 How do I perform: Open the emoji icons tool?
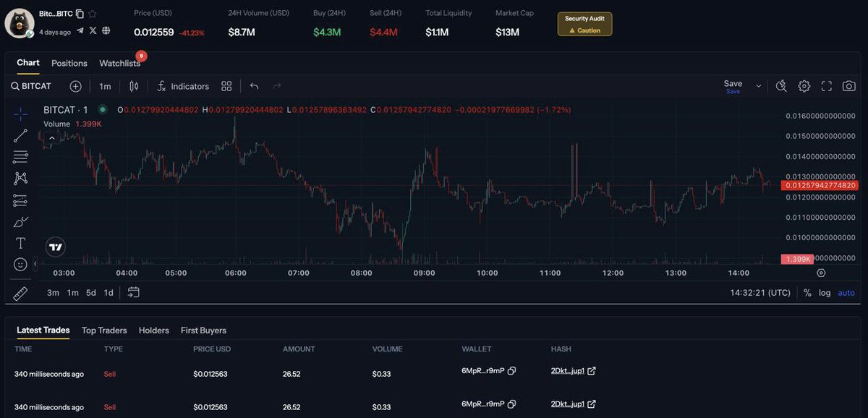(20, 265)
